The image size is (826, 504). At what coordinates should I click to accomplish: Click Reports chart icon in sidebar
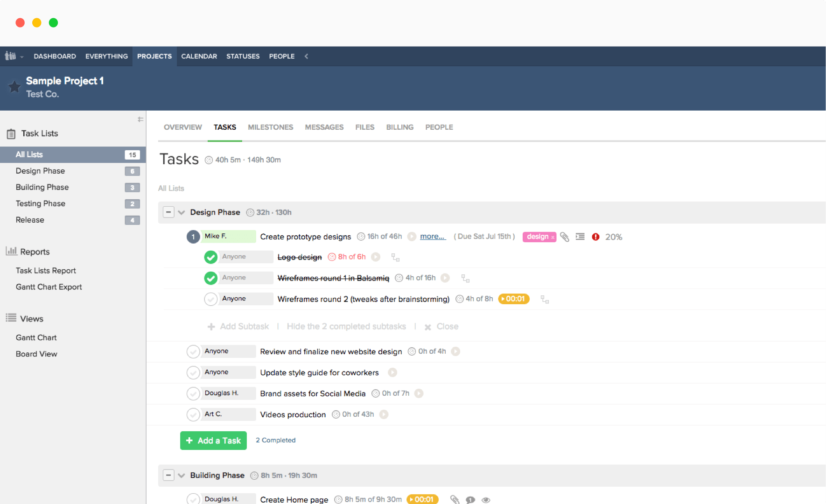11,251
